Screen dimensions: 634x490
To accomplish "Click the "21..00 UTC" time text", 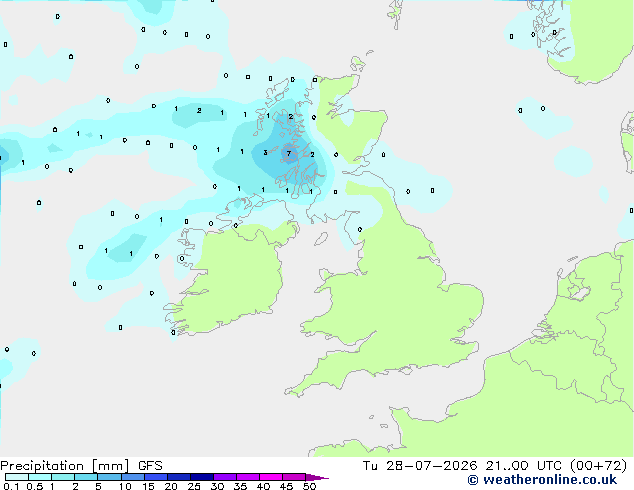I will tap(524, 466).
